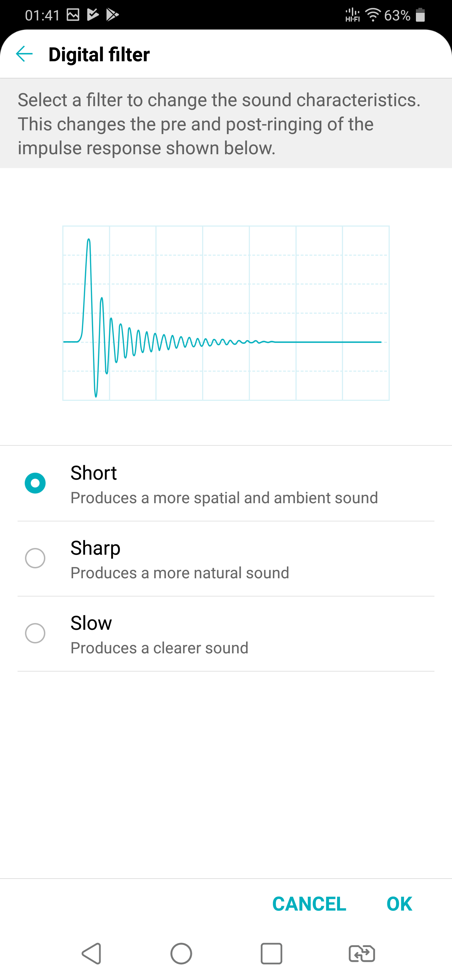
Task: Tap the task-check notification icon
Action: [93, 15]
